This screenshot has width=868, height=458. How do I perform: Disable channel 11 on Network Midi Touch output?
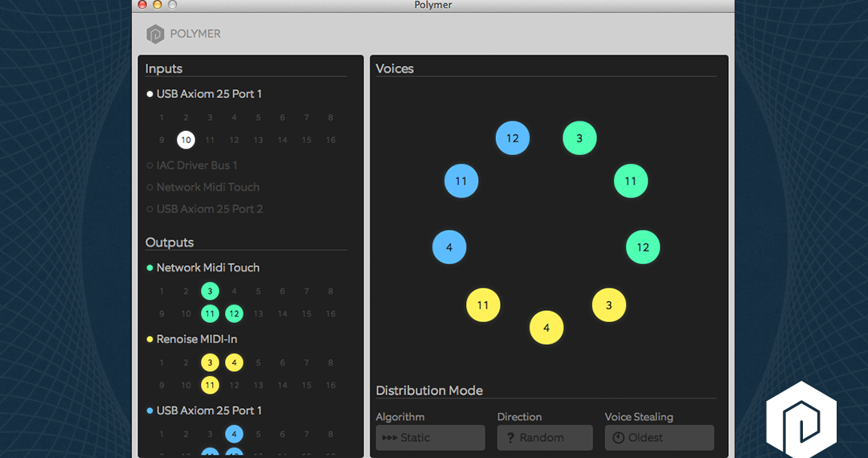[x=210, y=313]
